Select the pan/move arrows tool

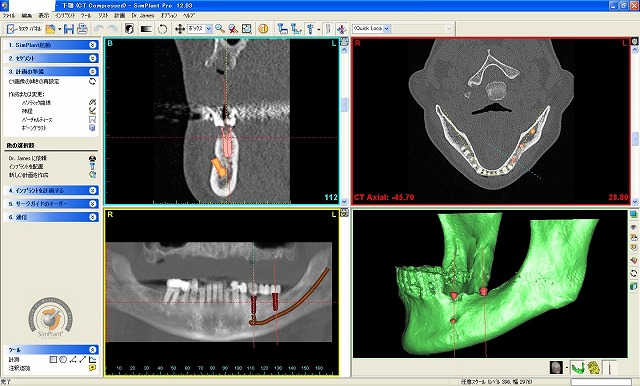click(180, 29)
